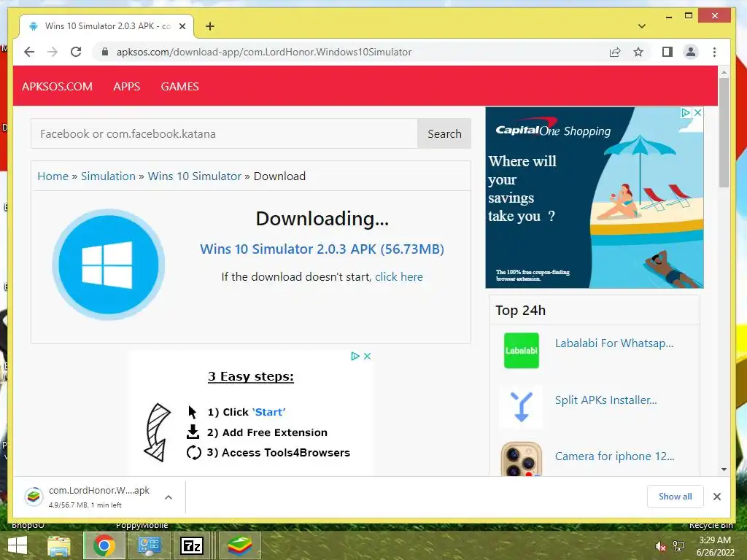This screenshot has width=747, height=560.
Task: Follow the Home breadcrumb link
Action: coord(53,176)
